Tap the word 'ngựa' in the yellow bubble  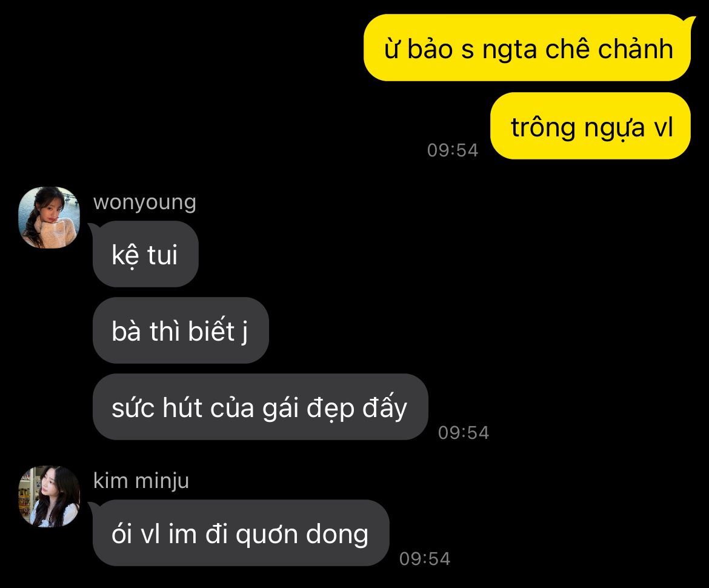pyautogui.click(x=614, y=127)
